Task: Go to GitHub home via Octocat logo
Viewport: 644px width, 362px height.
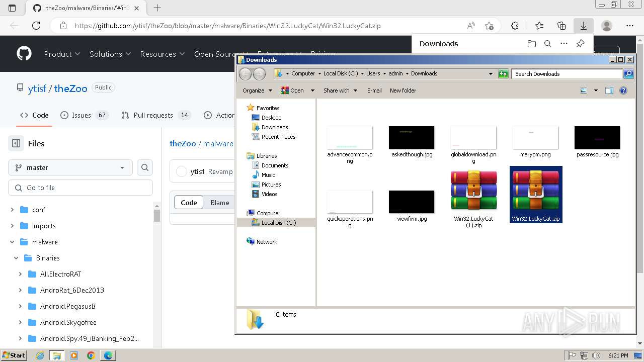Action: pyautogui.click(x=24, y=54)
